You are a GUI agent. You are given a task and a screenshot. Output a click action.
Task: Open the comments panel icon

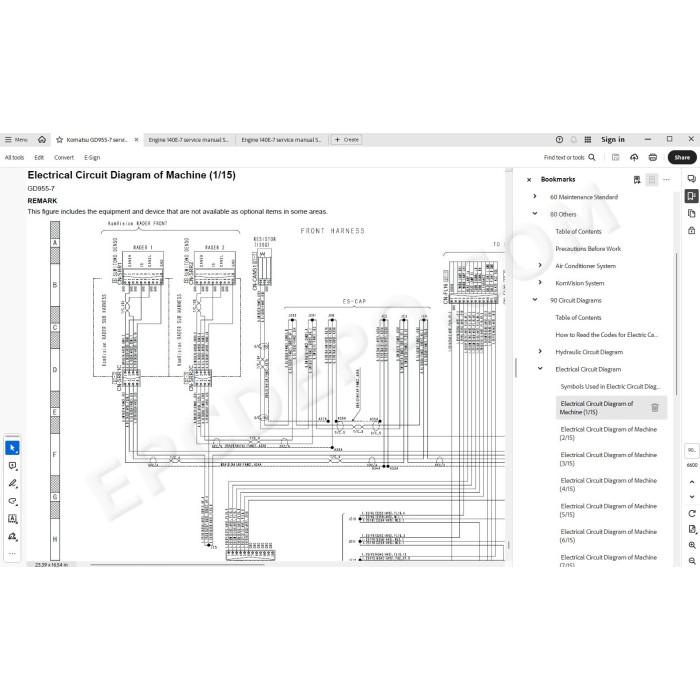pos(692,179)
